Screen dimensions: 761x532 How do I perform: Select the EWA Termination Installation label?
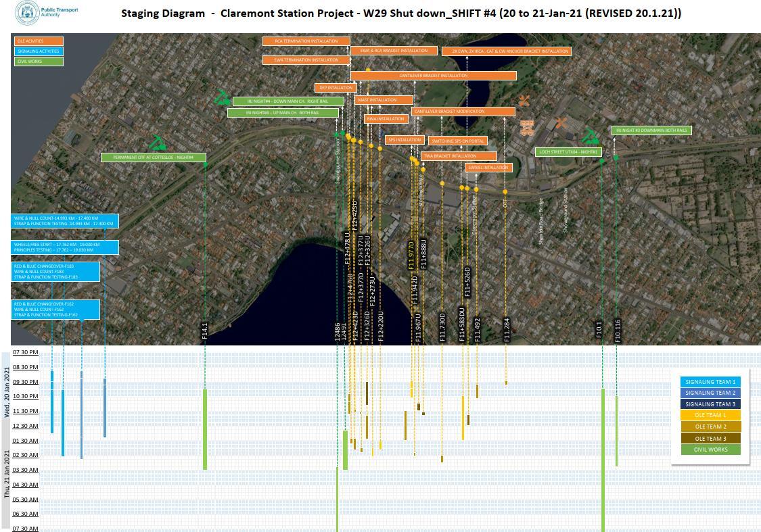tap(306, 60)
